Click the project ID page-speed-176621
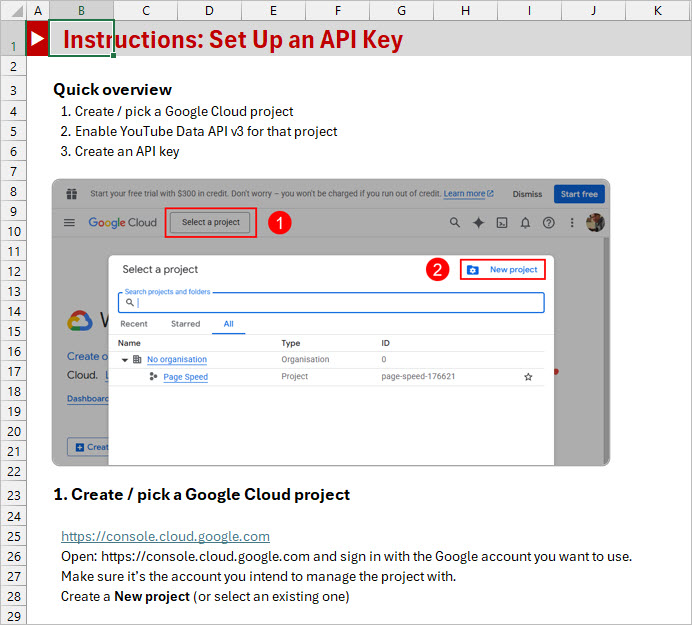 [418, 377]
